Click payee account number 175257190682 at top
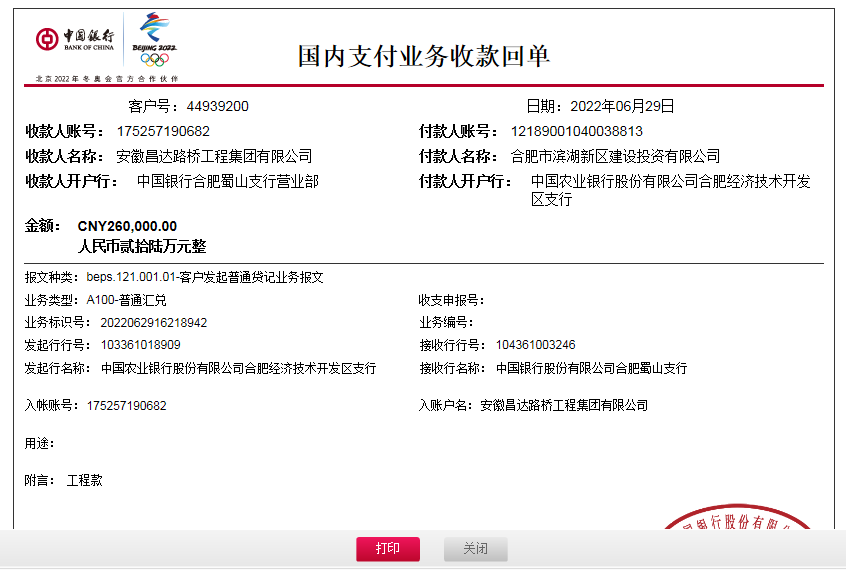846x570 pixels. click(x=163, y=131)
